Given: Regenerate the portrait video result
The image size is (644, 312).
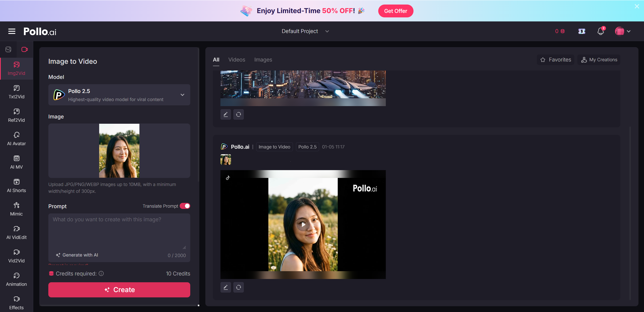Looking at the screenshot, I should [x=238, y=287].
